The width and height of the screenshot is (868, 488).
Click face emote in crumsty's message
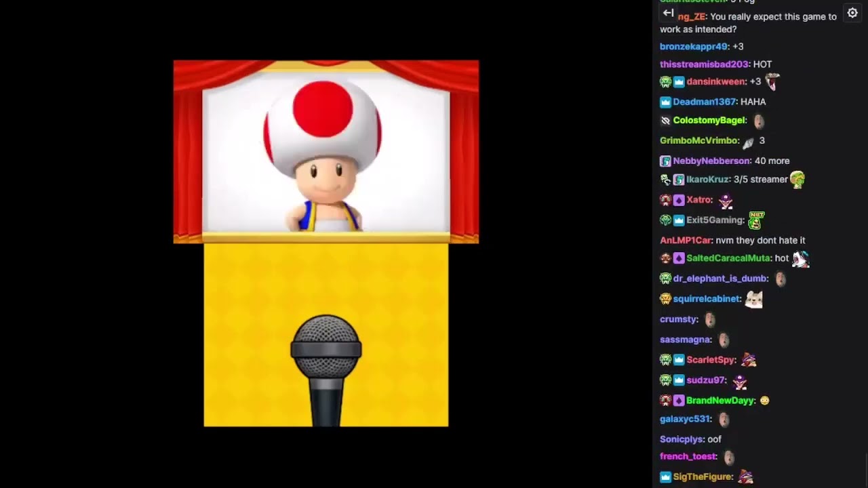pyautogui.click(x=710, y=319)
